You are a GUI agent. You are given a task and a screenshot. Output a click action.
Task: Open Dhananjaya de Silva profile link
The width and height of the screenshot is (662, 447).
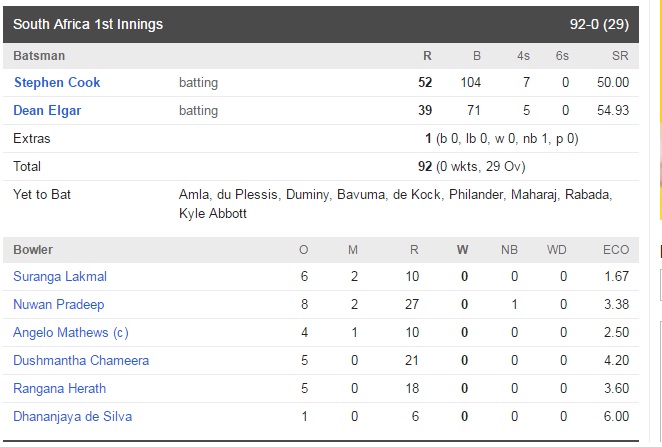coord(73,417)
